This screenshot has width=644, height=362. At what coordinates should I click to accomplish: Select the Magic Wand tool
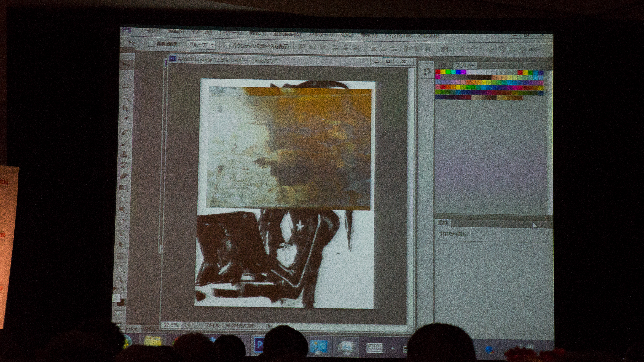(126, 98)
